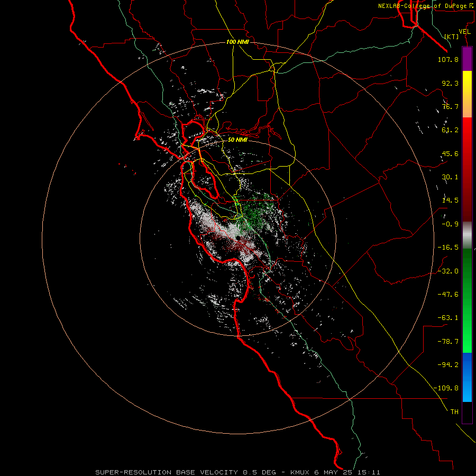Select the 76.7 legend value

[x=450, y=106]
